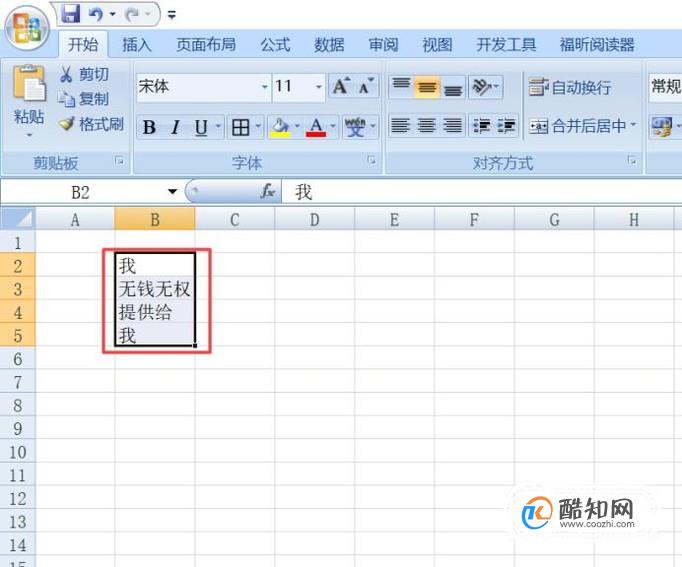
Task: Open the redo history dropdown arrow
Action: click(148, 15)
